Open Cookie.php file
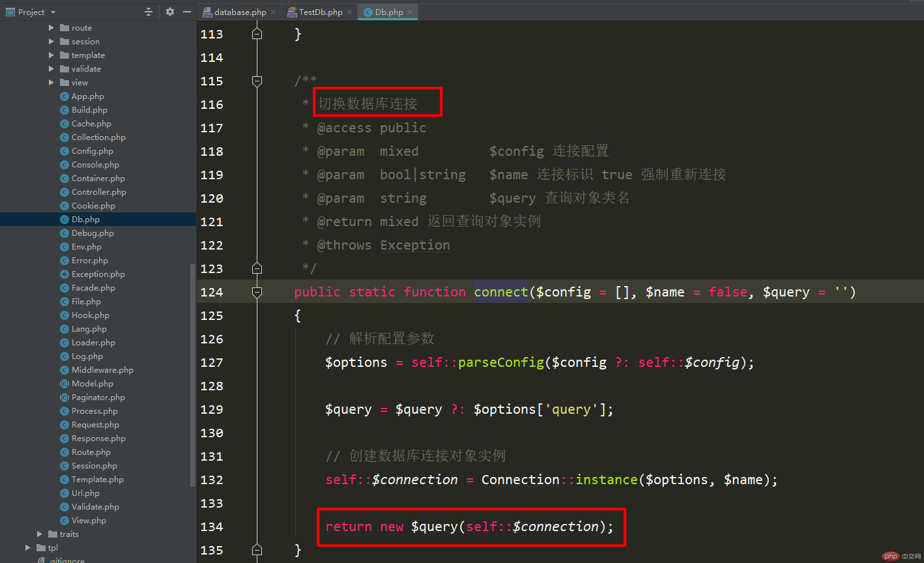Screen dimensions: 924x563 93,206
